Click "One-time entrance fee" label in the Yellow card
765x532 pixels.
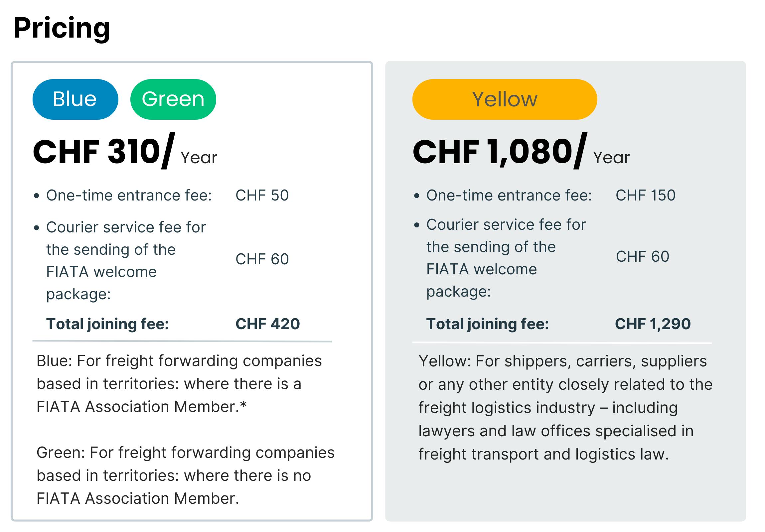pyautogui.click(x=509, y=195)
